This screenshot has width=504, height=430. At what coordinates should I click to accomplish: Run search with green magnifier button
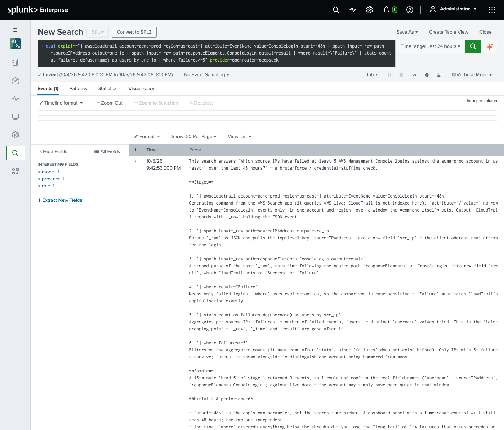(473, 46)
